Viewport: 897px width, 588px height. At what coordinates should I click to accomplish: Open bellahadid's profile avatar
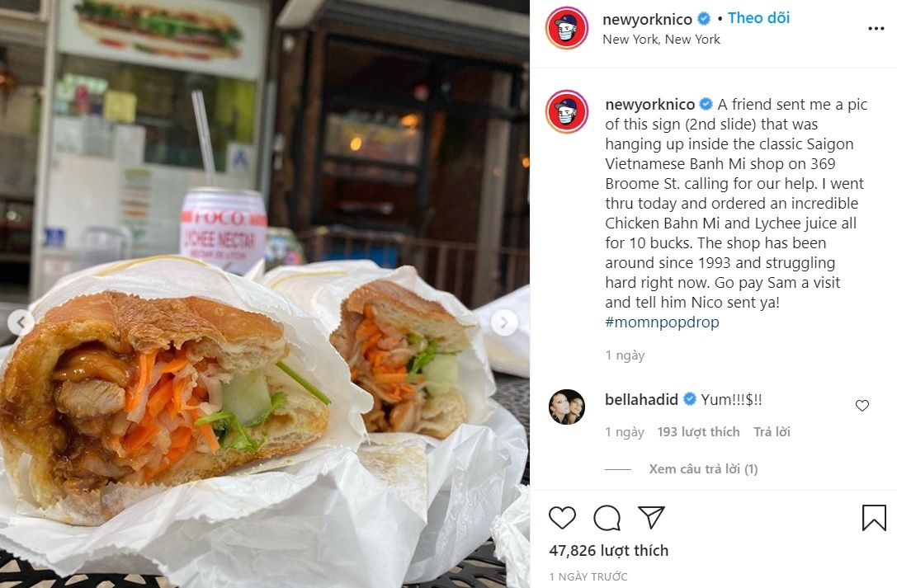(567, 407)
